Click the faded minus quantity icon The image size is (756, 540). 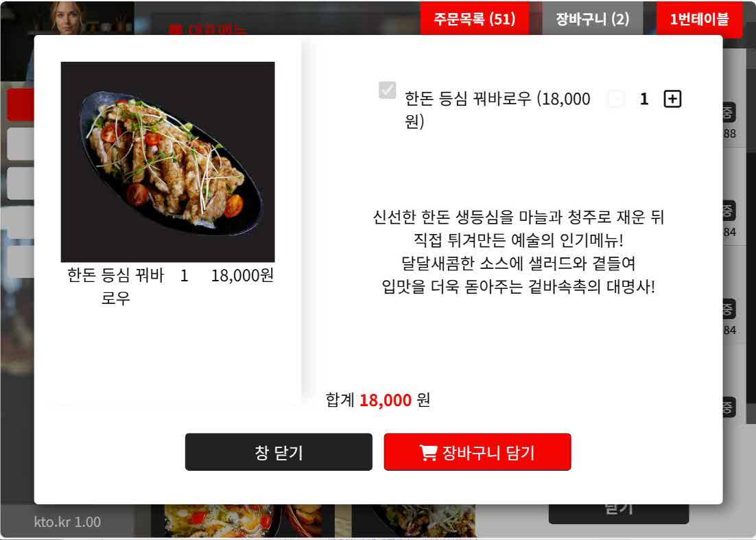[x=615, y=99]
